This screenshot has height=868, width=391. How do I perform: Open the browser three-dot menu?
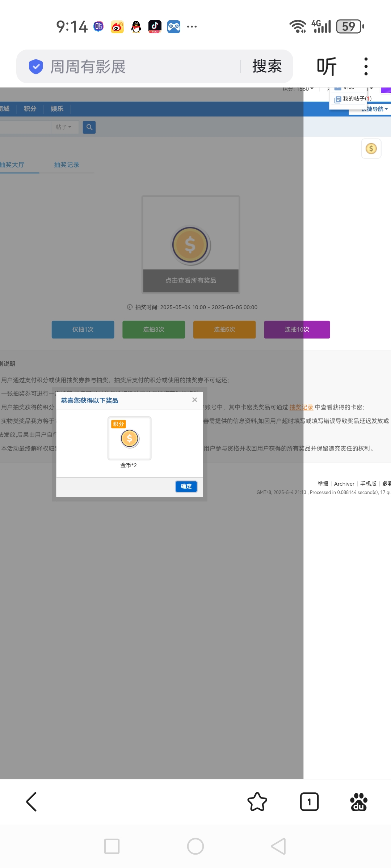(x=366, y=67)
